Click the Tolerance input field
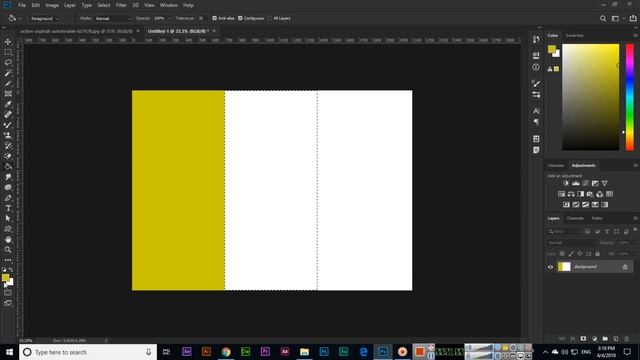The width and height of the screenshot is (640, 360). click(x=201, y=18)
